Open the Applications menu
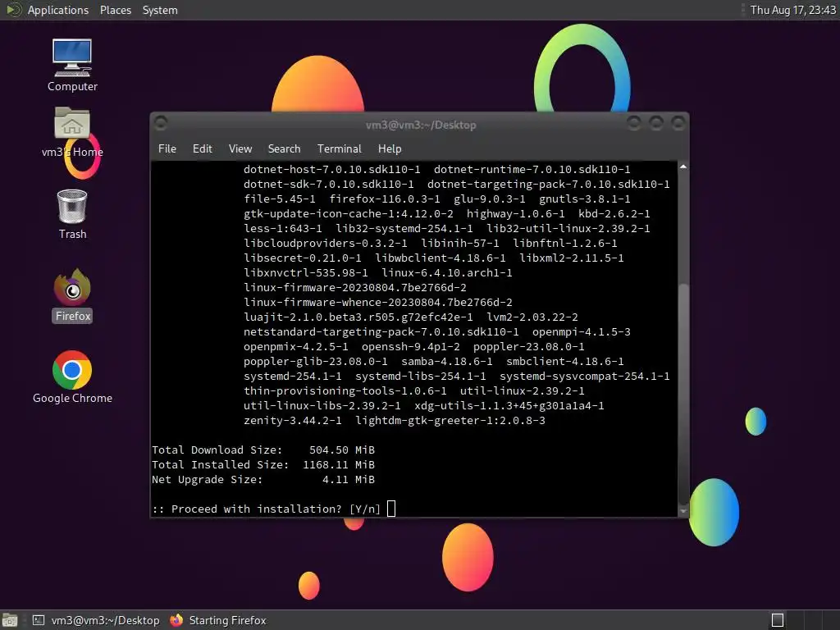 coord(58,10)
